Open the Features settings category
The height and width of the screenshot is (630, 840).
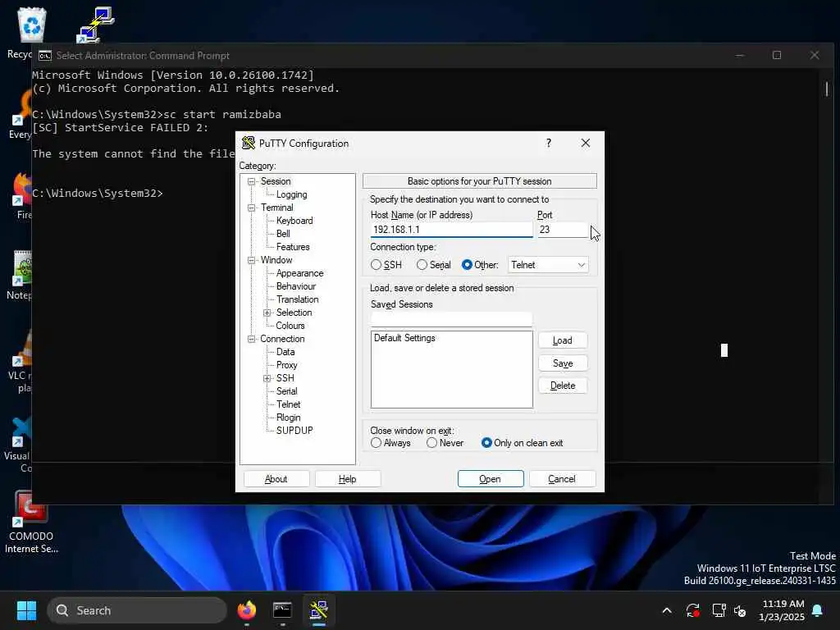coord(293,247)
